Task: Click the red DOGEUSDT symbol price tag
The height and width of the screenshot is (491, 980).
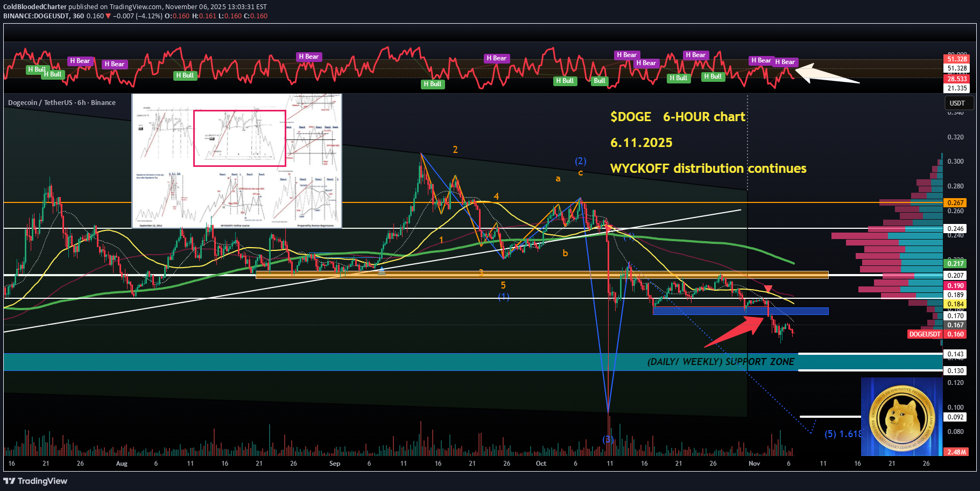Action: tap(924, 334)
